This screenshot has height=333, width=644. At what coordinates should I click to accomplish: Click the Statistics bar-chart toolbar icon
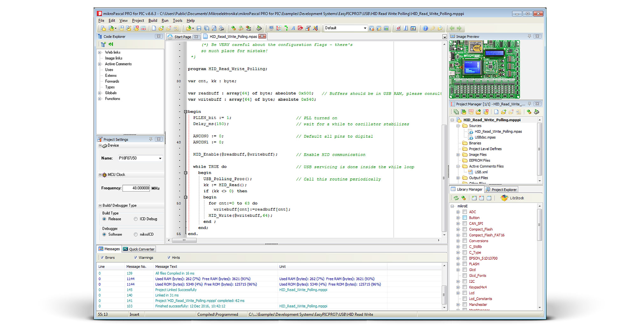pos(413,28)
